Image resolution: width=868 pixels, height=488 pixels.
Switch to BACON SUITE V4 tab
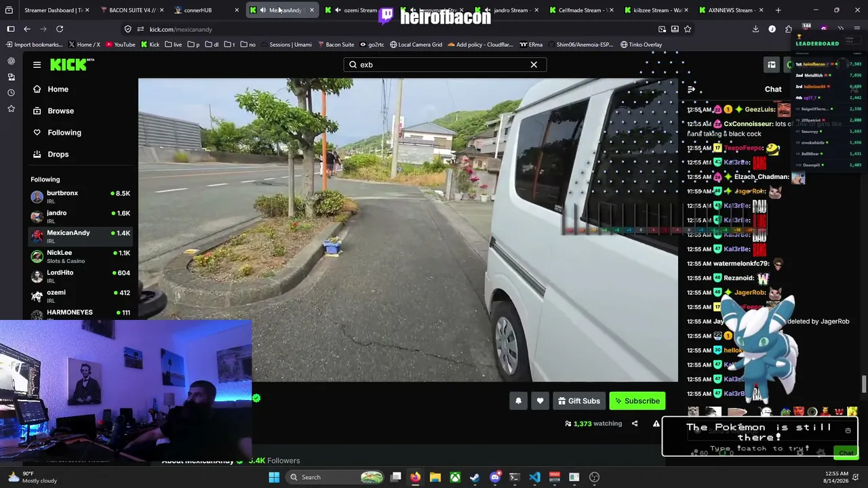coord(132,10)
